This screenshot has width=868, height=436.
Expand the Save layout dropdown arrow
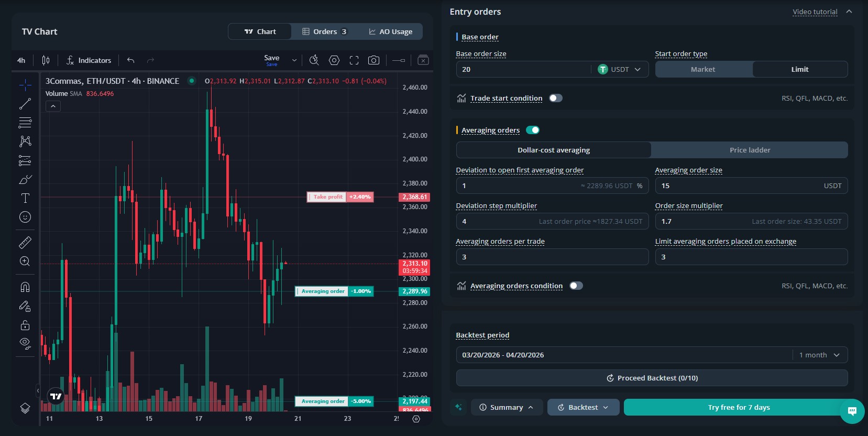(x=294, y=60)
